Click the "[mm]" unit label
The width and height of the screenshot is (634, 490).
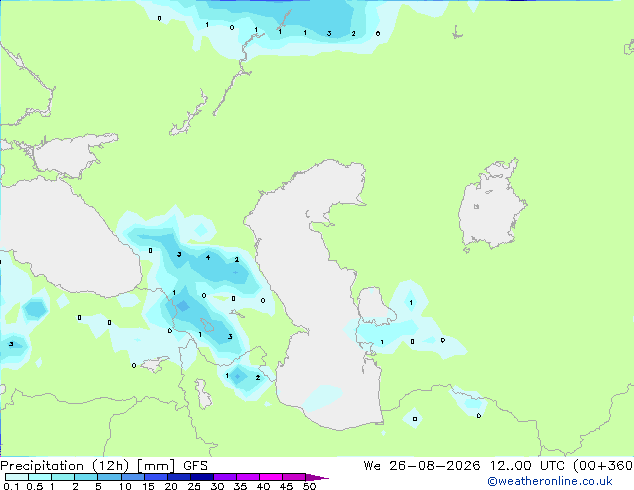pyautogui.click(x=156, y=466)
